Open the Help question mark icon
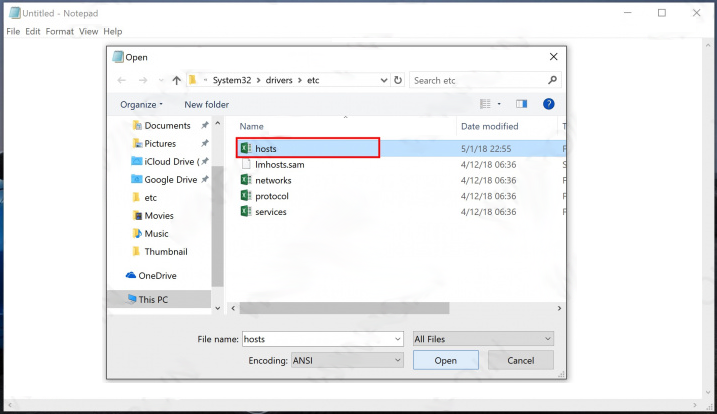 pyautogui.click(x=548, y=104)
